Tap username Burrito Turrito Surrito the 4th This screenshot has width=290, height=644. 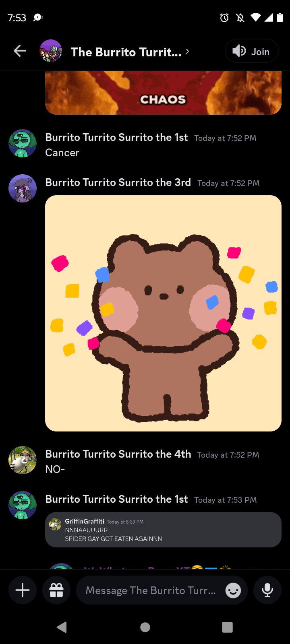(x=118, y=454)
